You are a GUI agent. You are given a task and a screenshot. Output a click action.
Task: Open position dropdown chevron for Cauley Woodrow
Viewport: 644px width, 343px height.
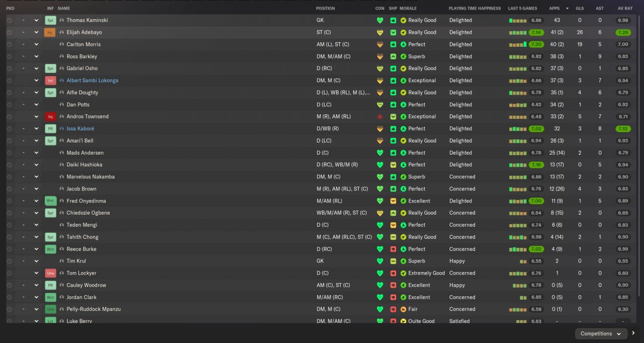[36, 285]
